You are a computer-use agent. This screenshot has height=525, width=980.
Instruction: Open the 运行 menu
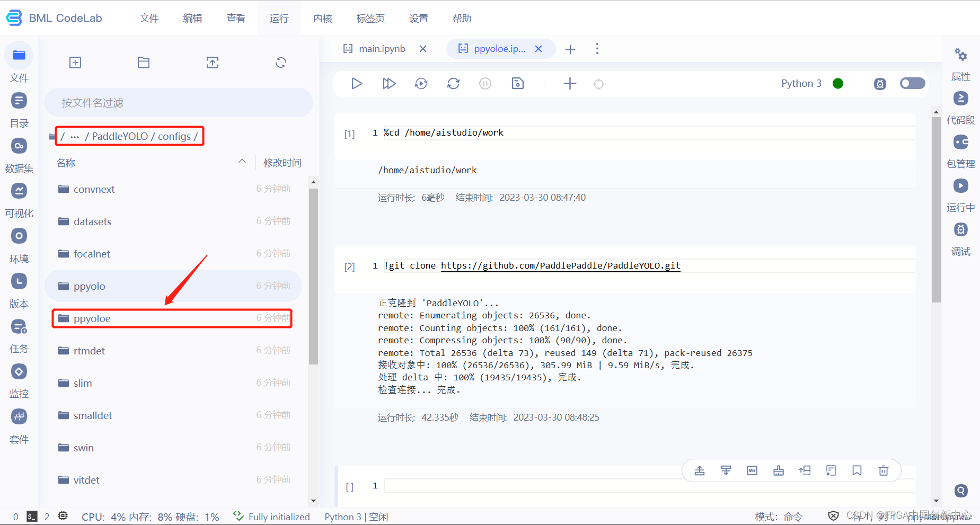tap(279, 18)
